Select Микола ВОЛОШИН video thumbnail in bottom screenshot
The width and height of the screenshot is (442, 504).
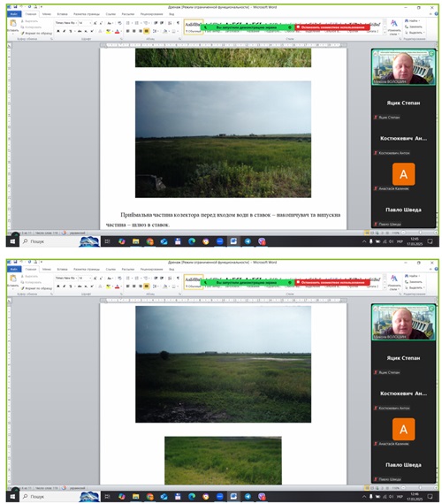click(x=403, y=322)
